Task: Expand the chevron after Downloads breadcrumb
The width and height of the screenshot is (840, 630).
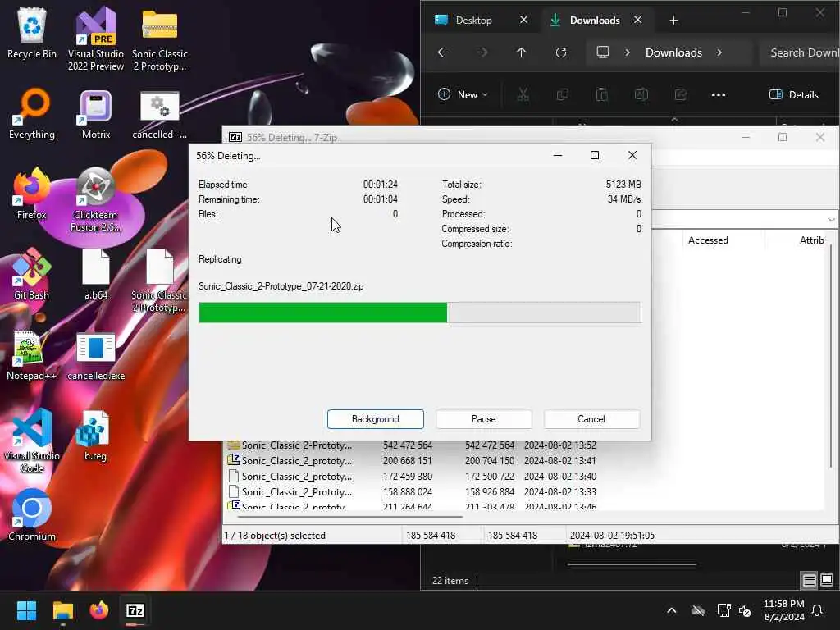Action: click(719, 52)
